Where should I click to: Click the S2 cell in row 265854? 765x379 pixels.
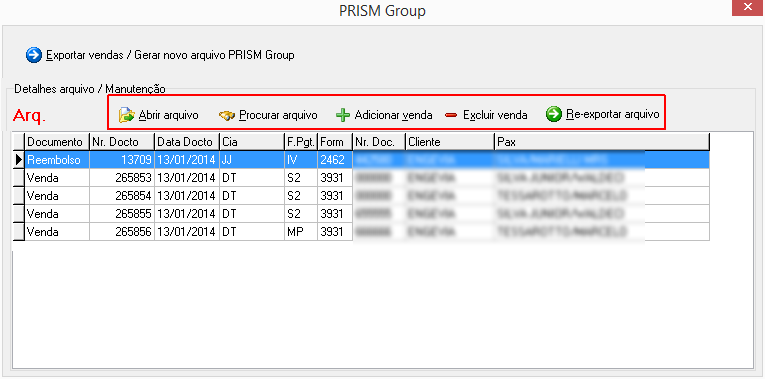click(301, 196)
